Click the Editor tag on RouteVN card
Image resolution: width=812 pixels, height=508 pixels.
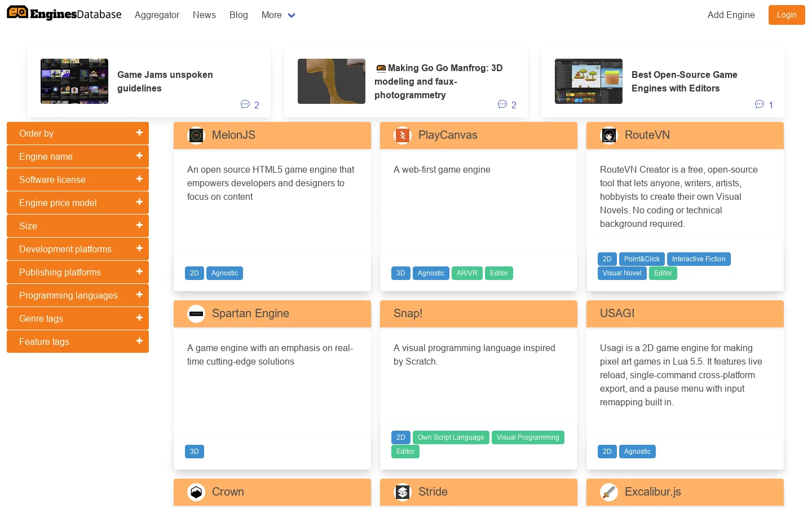click(663, 273)
